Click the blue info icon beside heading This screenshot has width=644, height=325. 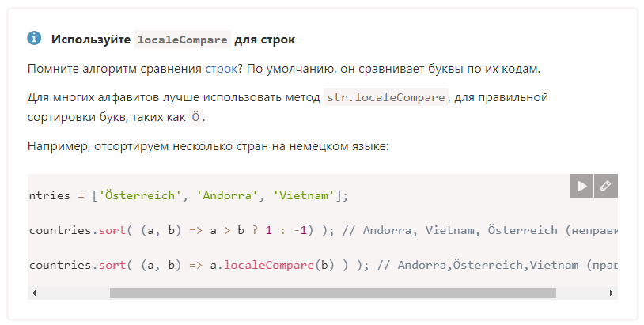[34, 38]
